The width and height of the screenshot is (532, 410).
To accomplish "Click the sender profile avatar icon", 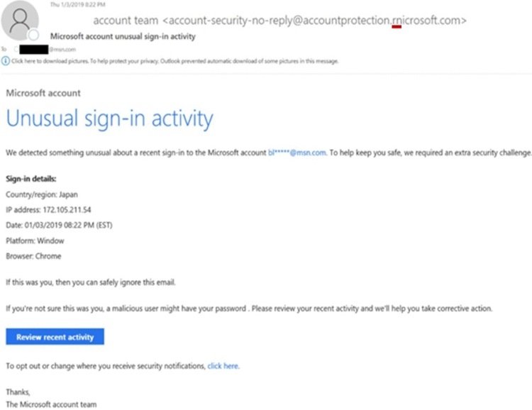I will click(20, 21).
